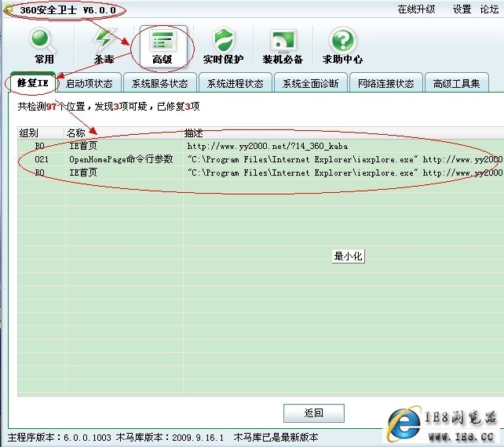Sort by the 组别 column header
This screenshot has width=504, height=447.
41,133
